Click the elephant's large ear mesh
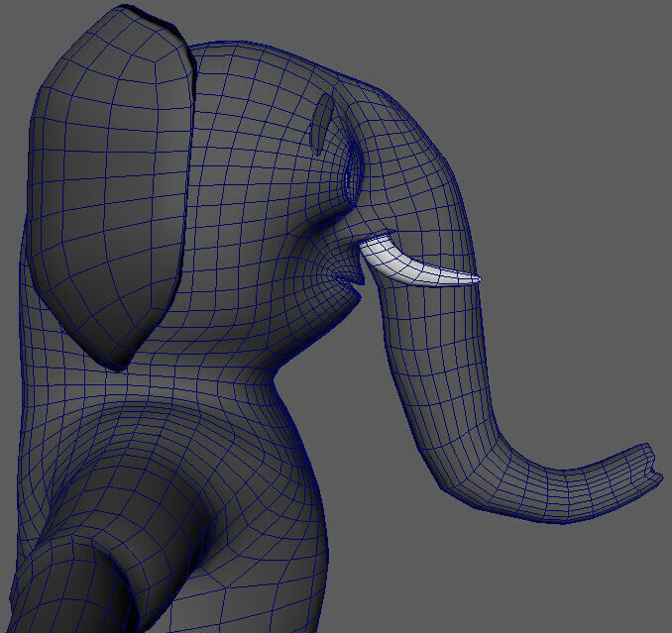 (x=111, y=188)
